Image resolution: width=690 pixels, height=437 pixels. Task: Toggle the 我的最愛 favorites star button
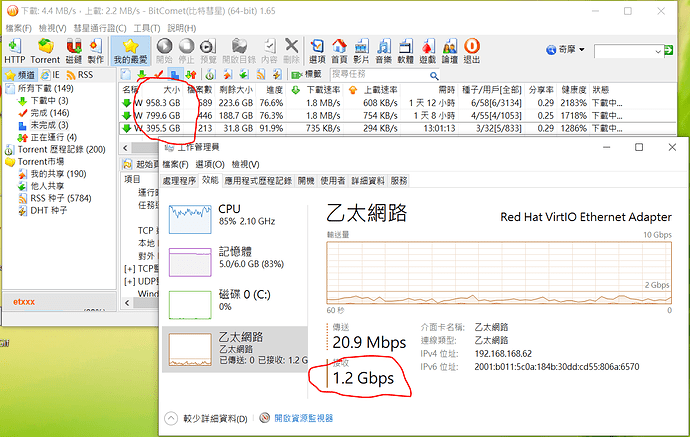click(x=130, y=51)
